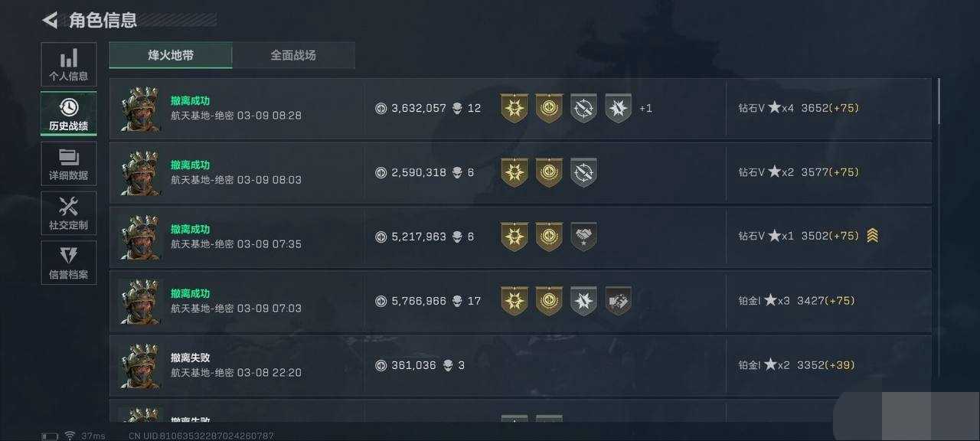Click operator avatar in the 08:03 match

point(140,172)
